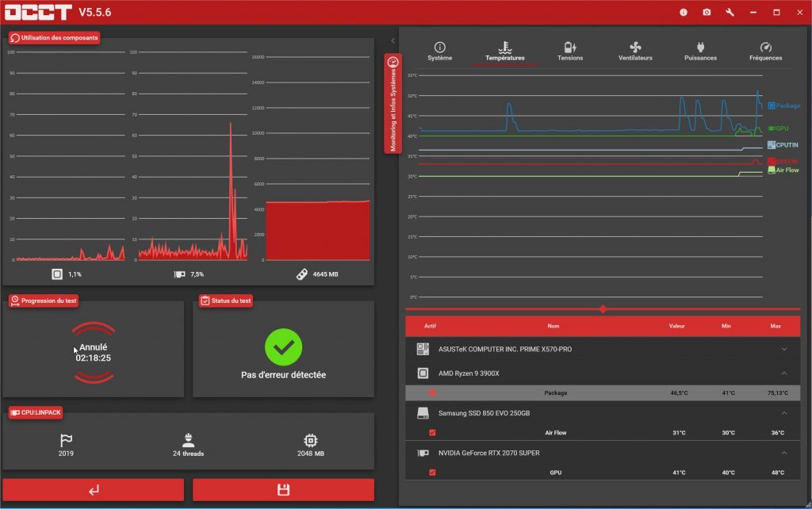
Task: Click Progression du test header label
Action: 44,300
